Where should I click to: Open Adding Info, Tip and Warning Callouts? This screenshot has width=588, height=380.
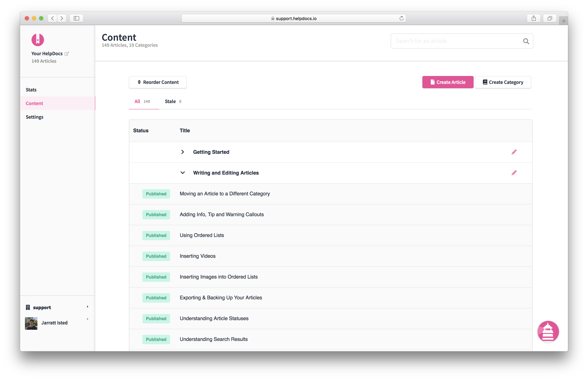(221, 214)
